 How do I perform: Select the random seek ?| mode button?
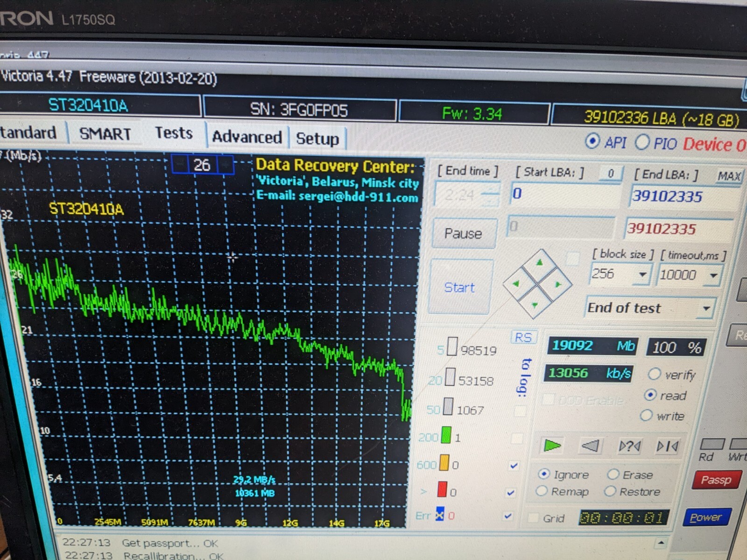pyautogui.click(x=629, y=447)
